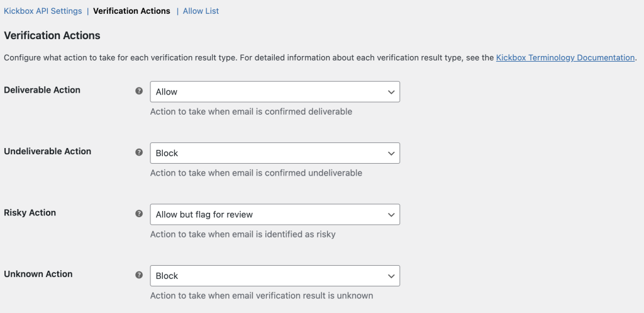Click the Verification Actions section heading
644x313 pixels.
click(52, 35)
